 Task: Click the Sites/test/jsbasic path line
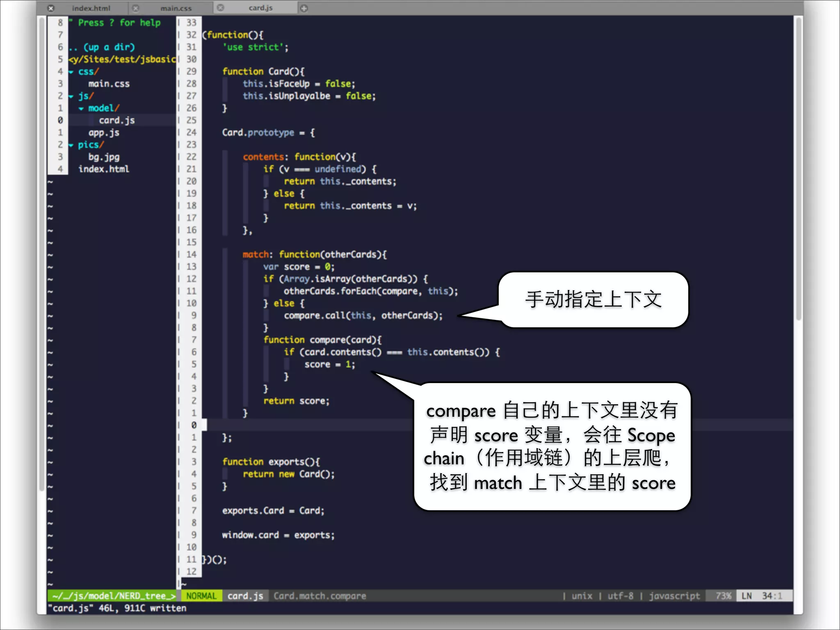tap(122, 59)
